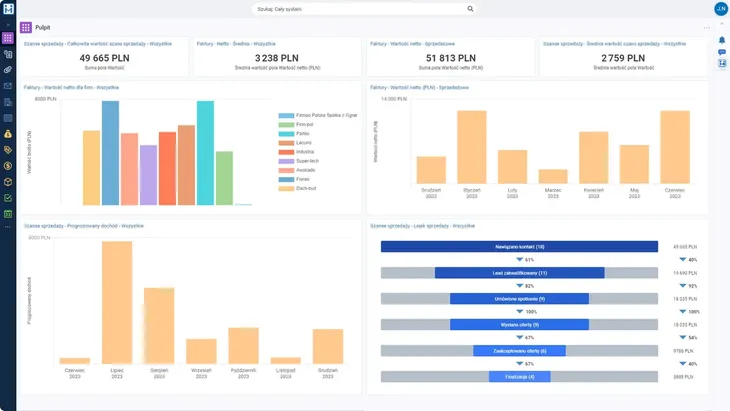The width and height of the screenshot is (730, 411).
Task: Open the notifications bell icon
Action: (721, 40)
